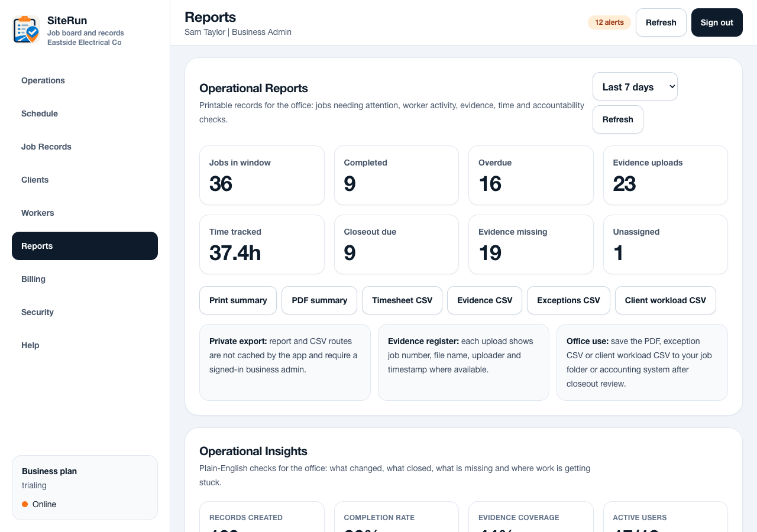Click the RECORDS CREATED label
This screenshot has height=532, width=757.
pos(246,517)
